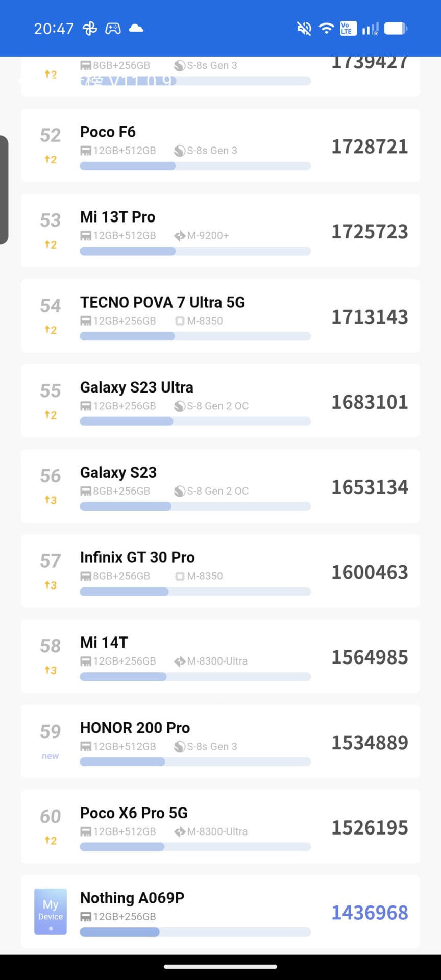
Task: Tap the battery indicator icon
Action: 395,28
